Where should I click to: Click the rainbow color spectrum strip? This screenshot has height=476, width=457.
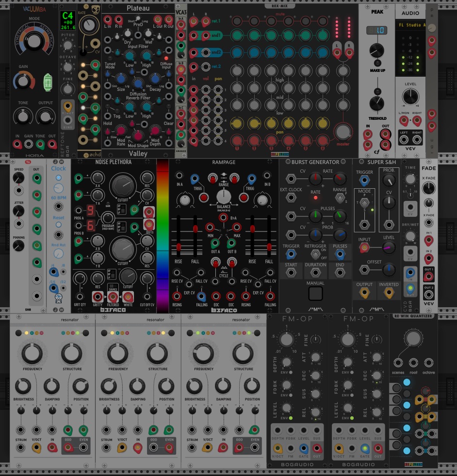(163, 236)
